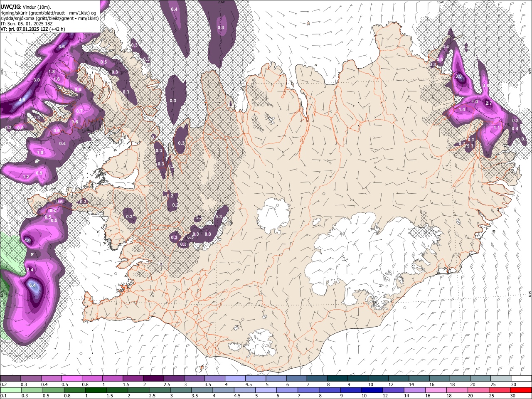Click the 1.0 value on the map
The width and height of the screenshot is (532, 399).
40,153
